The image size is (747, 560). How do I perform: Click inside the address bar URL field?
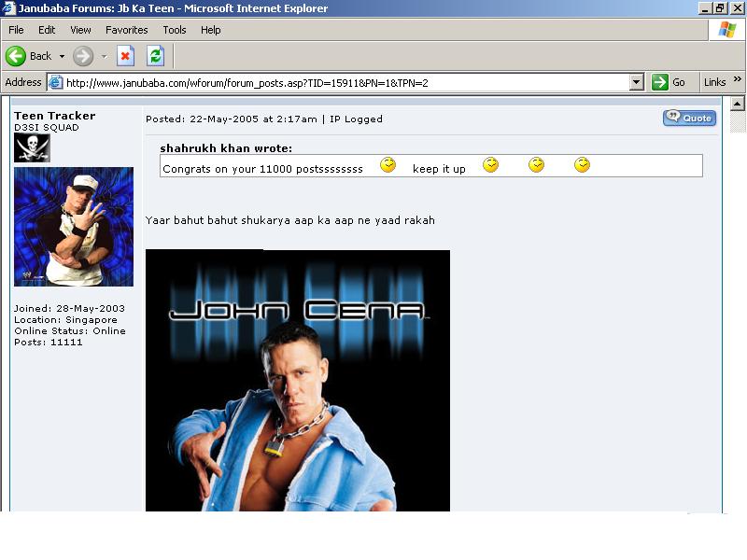(x=346, y=83)
